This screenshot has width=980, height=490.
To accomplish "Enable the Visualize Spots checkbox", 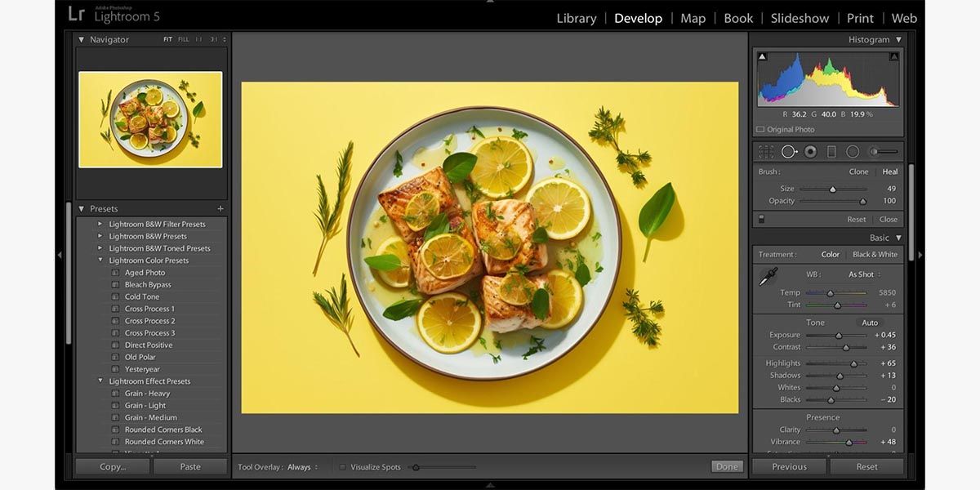I will click(x=343, y=467).
